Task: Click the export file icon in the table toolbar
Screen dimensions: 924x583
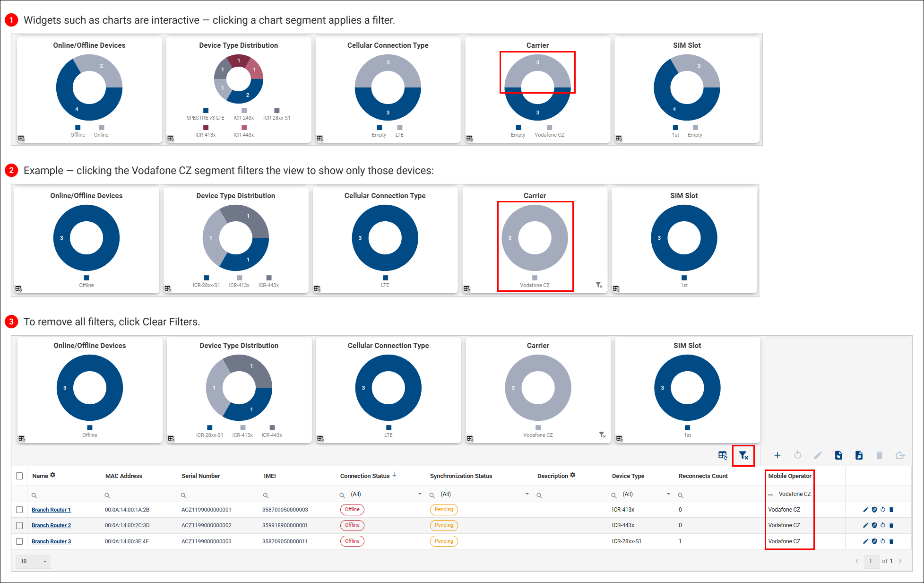Action: (x=859, y=455)
